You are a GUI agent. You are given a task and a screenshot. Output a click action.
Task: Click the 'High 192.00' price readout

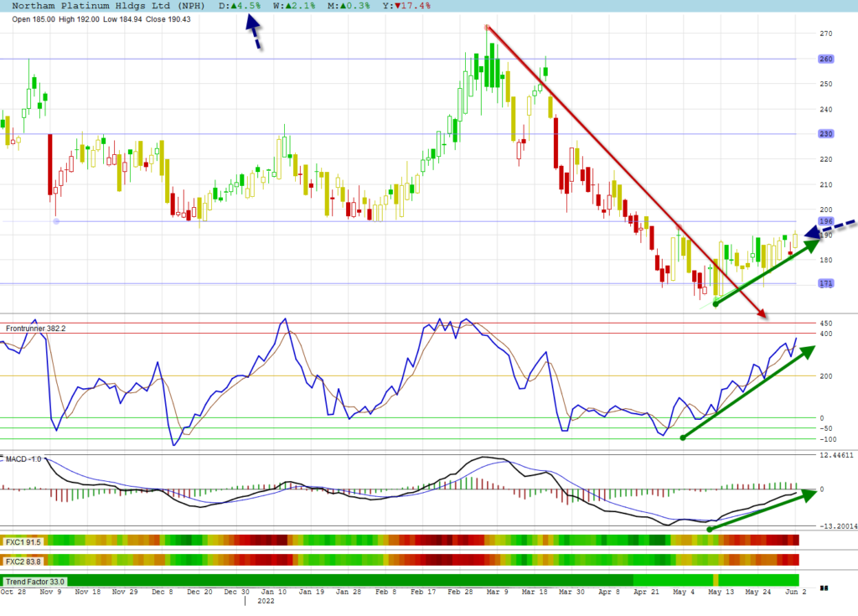[79, 19]
